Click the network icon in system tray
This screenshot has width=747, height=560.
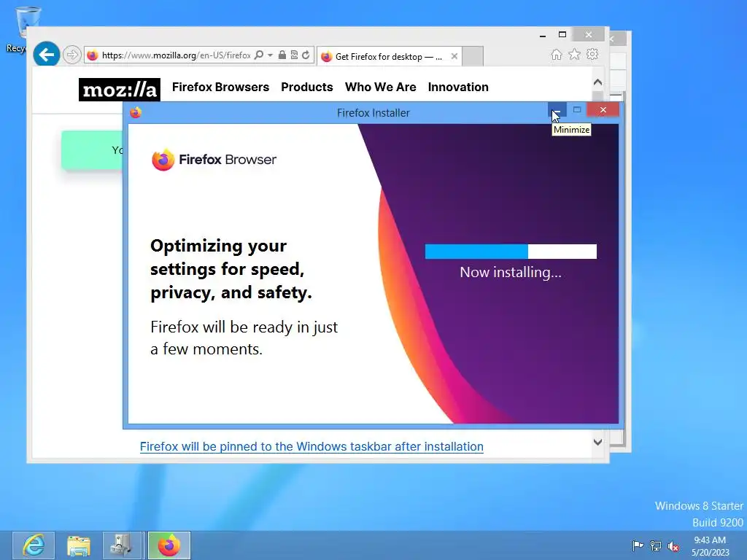point(656,545)
